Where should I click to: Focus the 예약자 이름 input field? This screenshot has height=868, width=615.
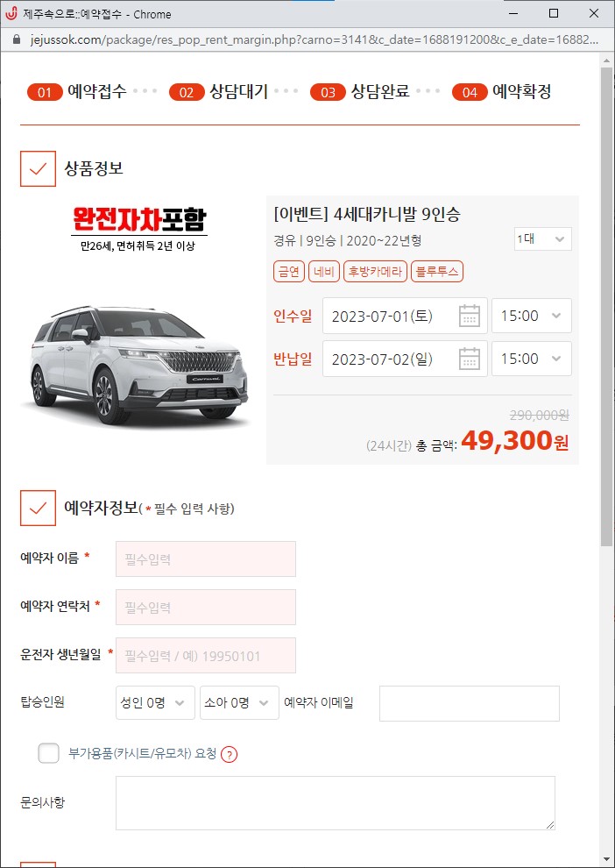coord(206,559)
